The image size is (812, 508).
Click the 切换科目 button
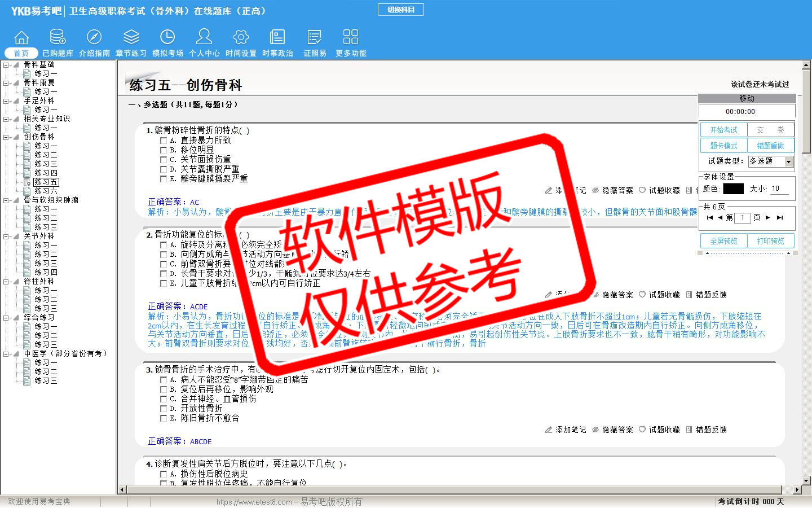401,10
